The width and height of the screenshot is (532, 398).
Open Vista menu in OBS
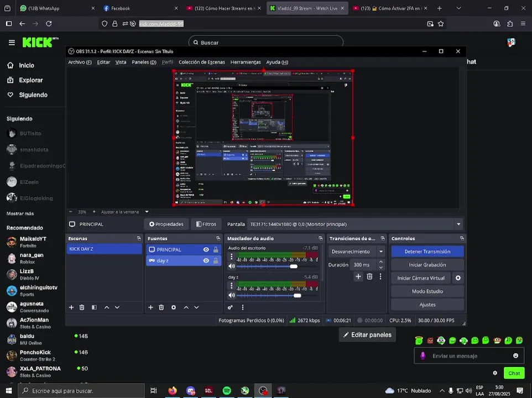pos(121,62)
